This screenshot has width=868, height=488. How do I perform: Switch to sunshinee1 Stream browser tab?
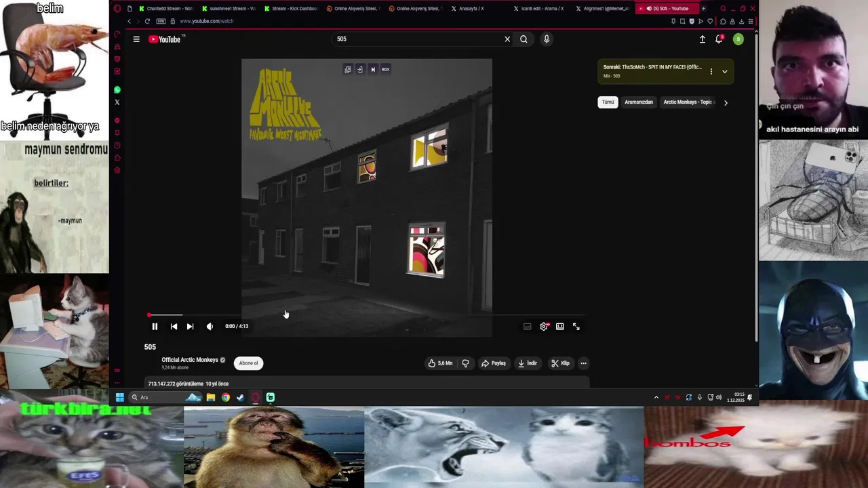[x=229, y=9]
